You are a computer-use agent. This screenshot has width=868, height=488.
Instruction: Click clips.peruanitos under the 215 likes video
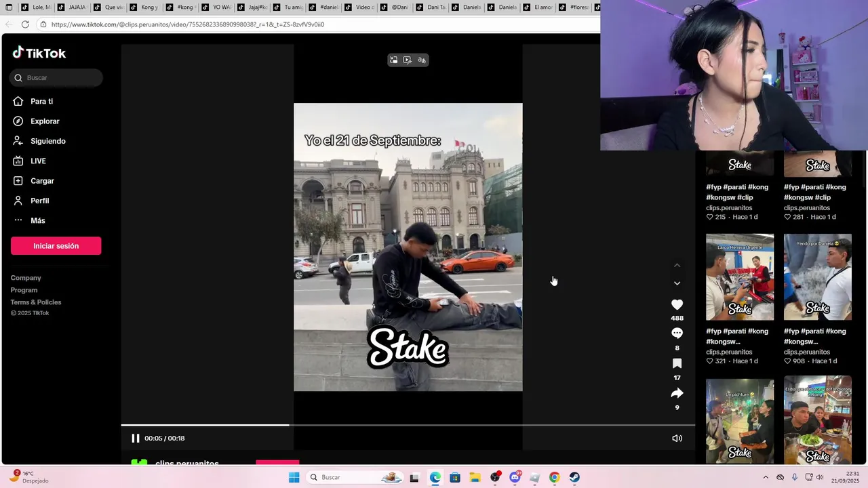click(729, 208)
